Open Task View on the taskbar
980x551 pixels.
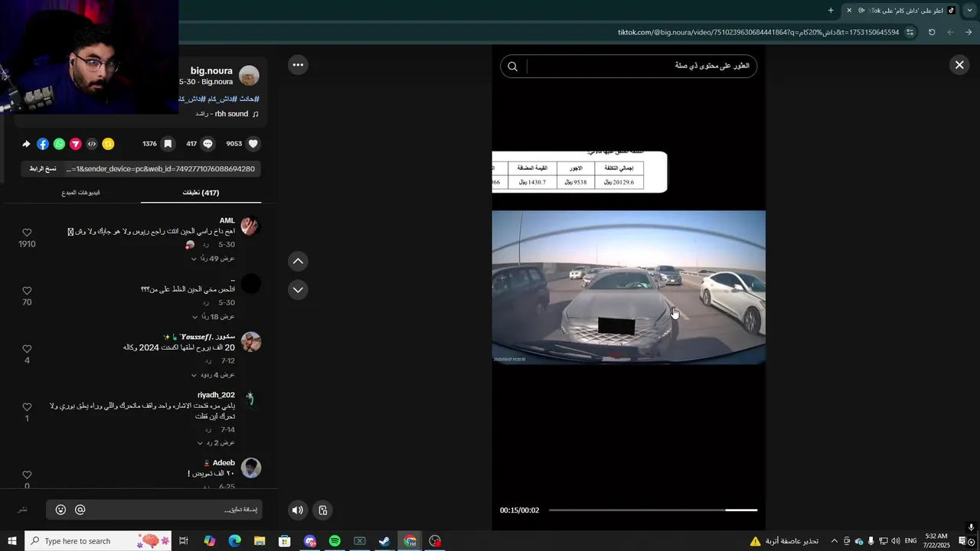tap(184, 541)
